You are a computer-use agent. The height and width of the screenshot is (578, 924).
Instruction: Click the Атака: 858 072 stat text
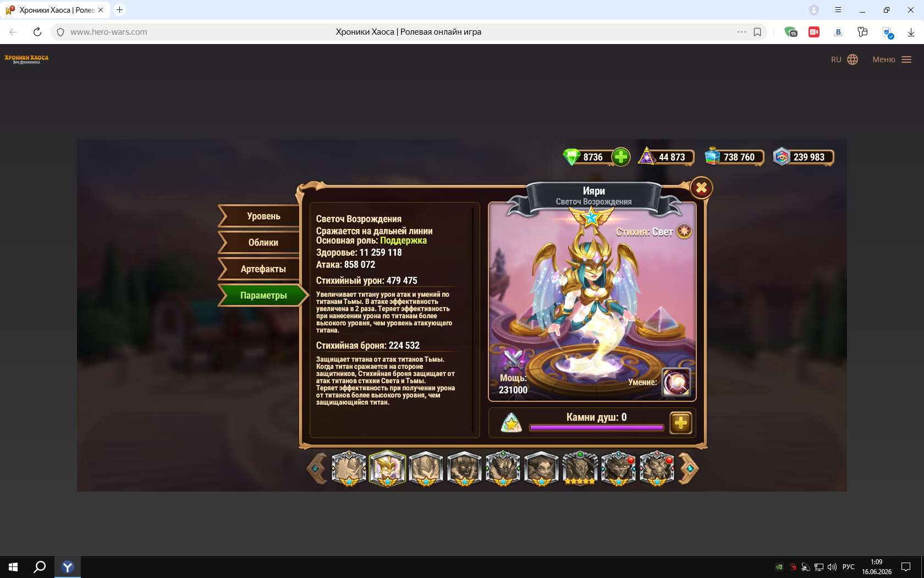point(345,265)
